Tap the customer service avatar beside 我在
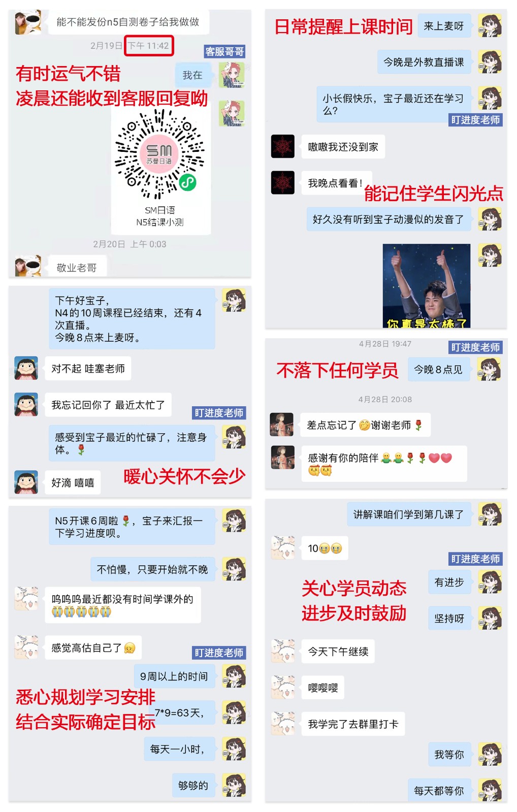The width and height of the screenshot is (517, 812). pyautogui.click(x=232, y=75)
